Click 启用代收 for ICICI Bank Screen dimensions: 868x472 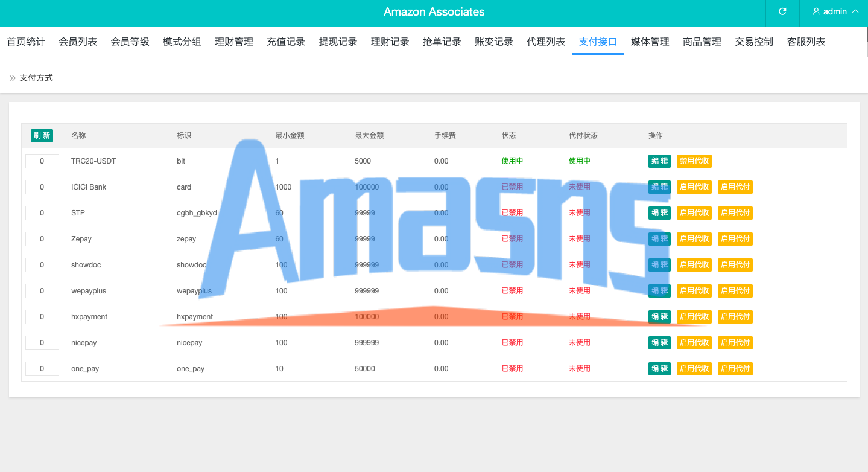tap(694, 187)
